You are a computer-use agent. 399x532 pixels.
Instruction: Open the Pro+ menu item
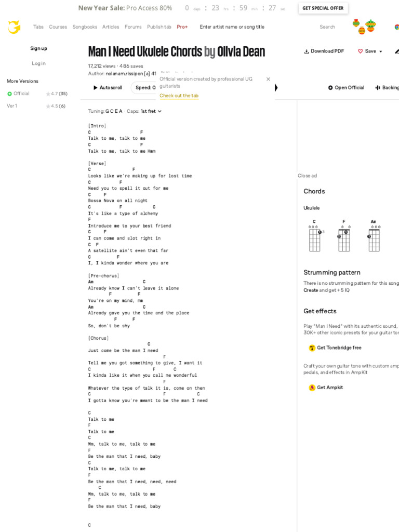pyautogui.click(x=182, y=27)
